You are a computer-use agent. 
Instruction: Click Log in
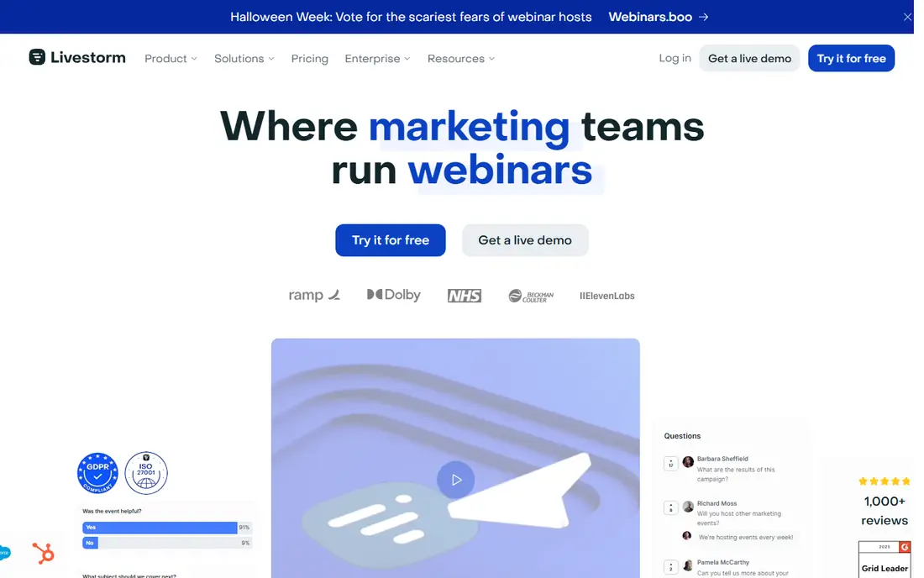(675, 58)
